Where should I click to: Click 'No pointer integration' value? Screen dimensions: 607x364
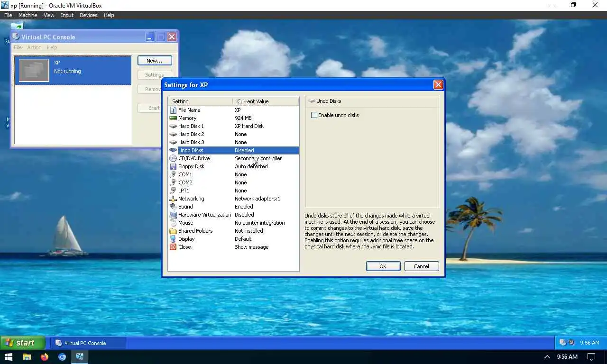260,223
